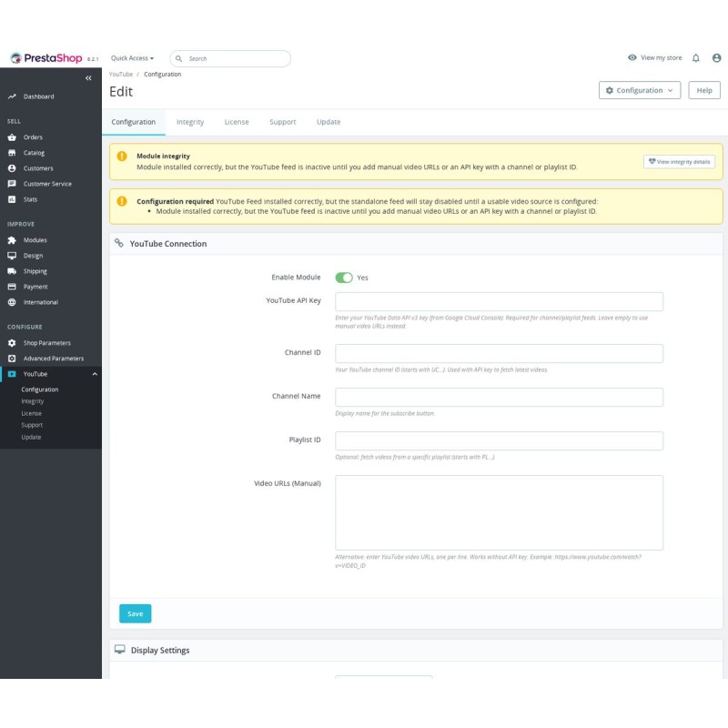
Task: Click the YouTube breadcrumb link
Action: [x=121, y=75]
